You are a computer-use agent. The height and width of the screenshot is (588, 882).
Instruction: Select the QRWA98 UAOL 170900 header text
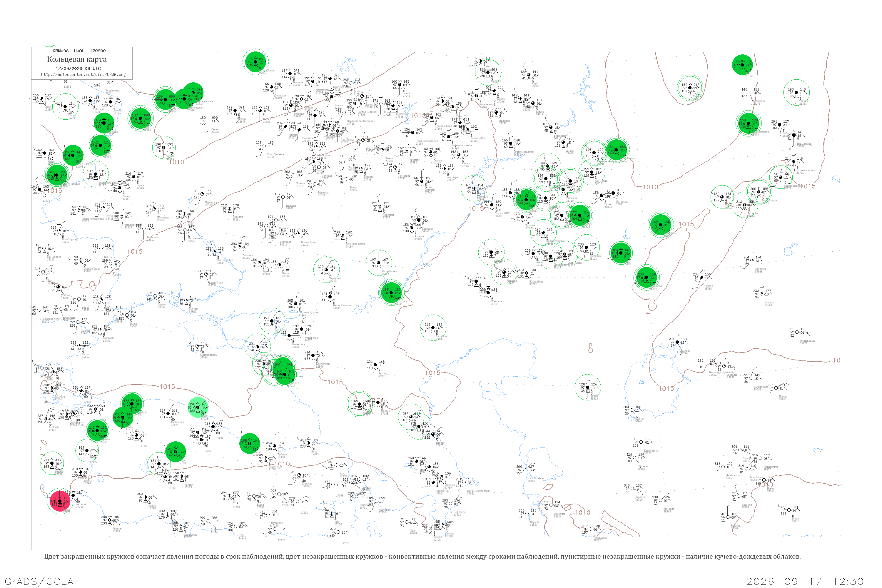(79, 51)
